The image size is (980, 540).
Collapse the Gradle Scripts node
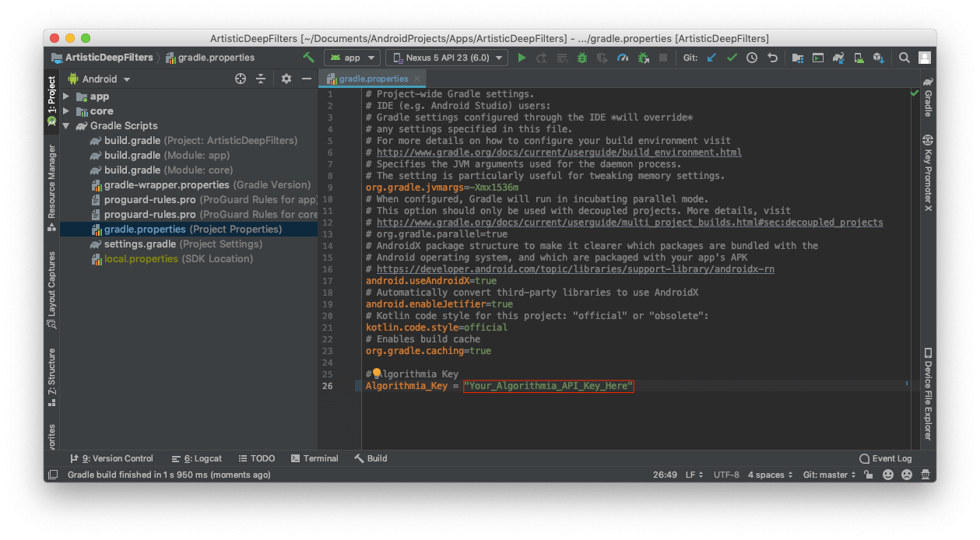(x=66, y=126)
